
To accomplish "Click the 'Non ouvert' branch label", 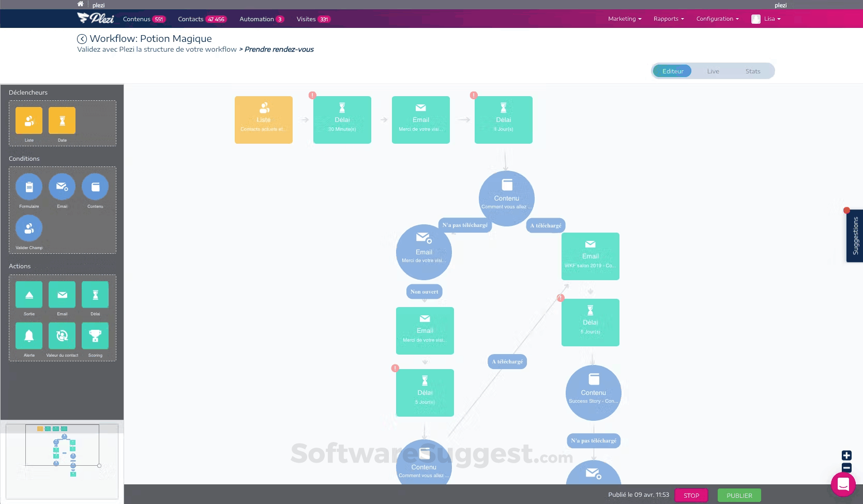I will pyautogui.click(x=425, y=292).
